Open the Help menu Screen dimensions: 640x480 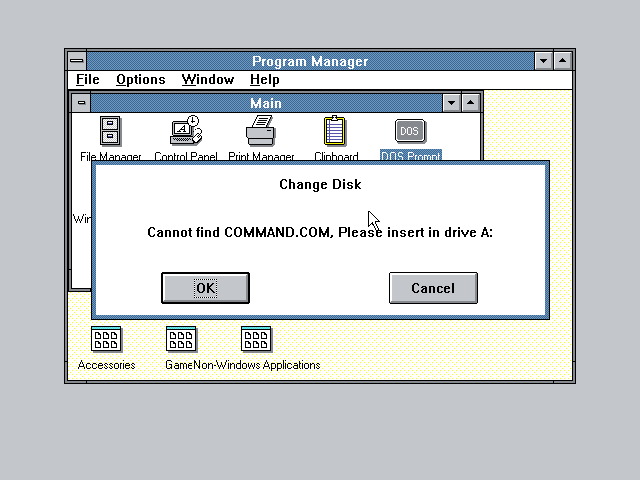pos(264,80)
